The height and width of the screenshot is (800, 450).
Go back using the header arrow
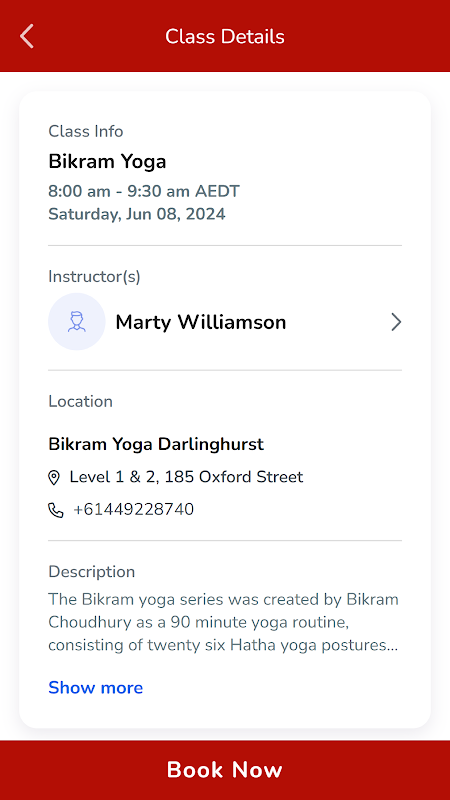[x=27, y=36]
